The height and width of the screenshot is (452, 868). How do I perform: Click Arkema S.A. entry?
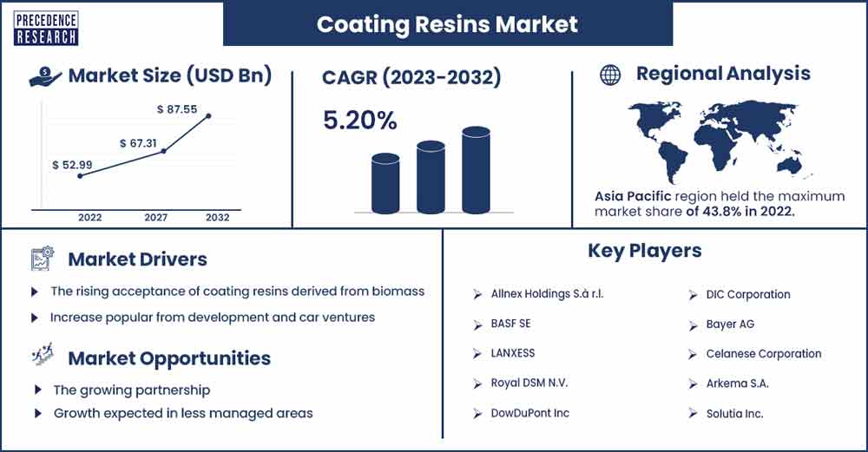(737, 383)
